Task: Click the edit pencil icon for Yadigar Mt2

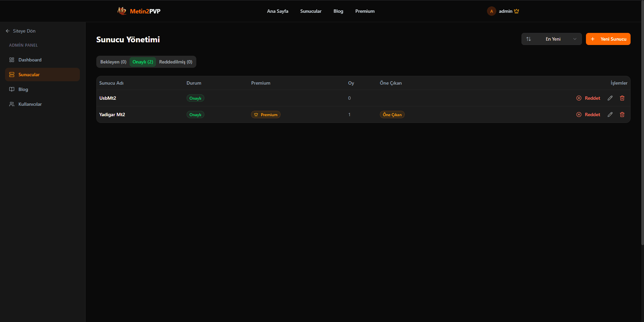Action: tap(610, 114)
